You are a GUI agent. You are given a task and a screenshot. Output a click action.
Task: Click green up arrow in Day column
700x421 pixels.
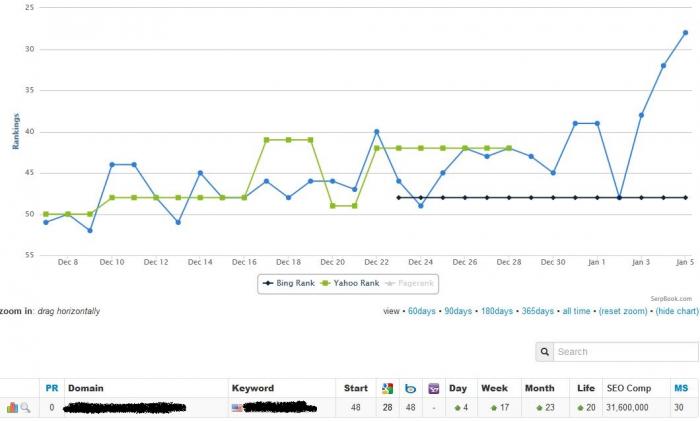457,408
